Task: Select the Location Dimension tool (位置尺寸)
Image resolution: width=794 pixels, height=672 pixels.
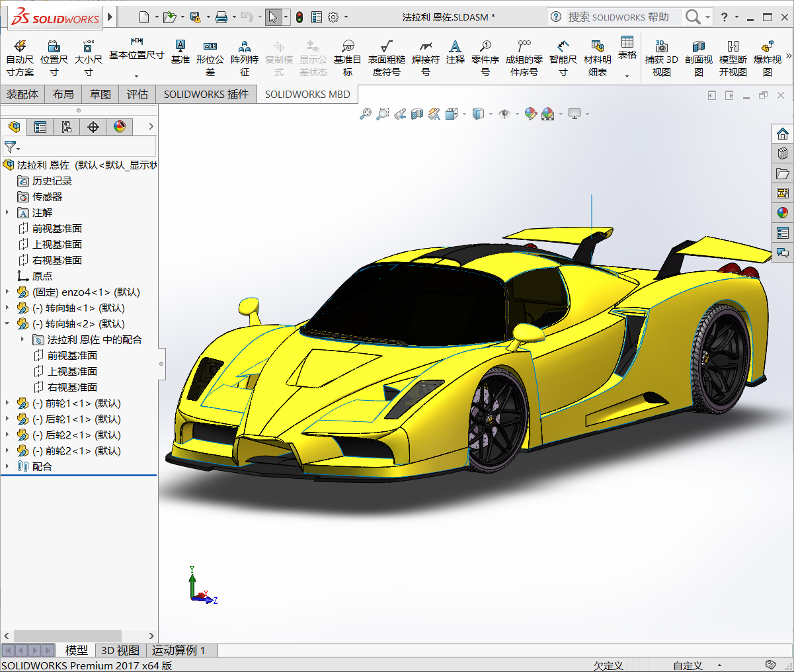Action: coord(54,58)
